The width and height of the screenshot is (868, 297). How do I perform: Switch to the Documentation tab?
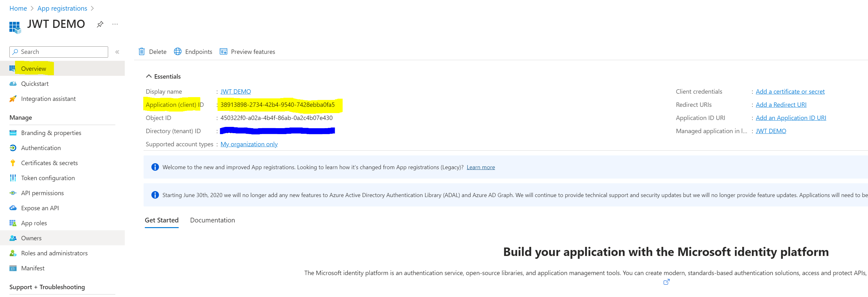[212, 220]
